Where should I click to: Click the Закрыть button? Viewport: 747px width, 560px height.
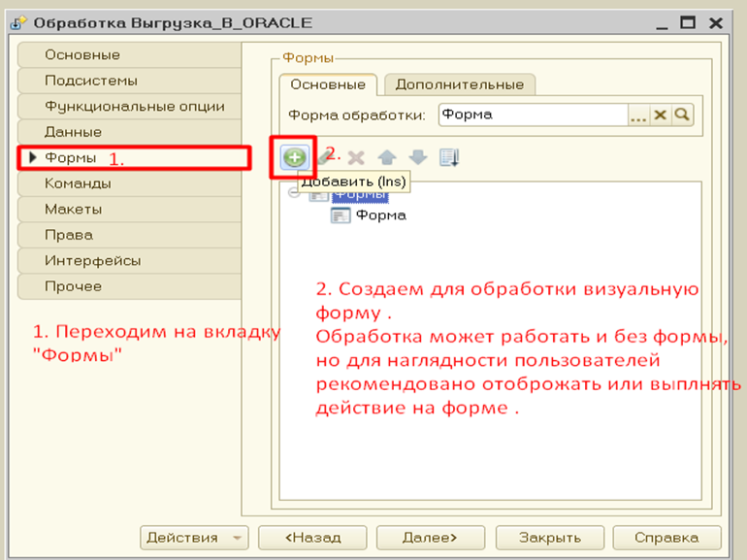click(x=550, y=538)
